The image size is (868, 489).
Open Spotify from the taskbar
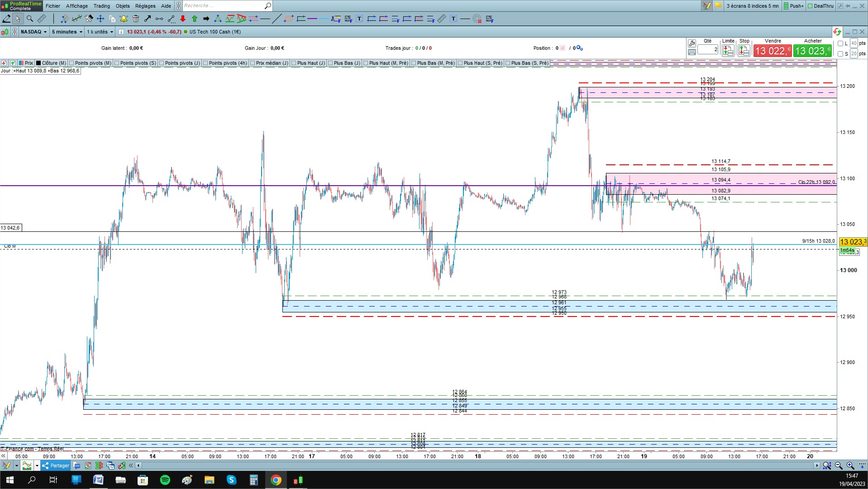click(x=165, y=480)
